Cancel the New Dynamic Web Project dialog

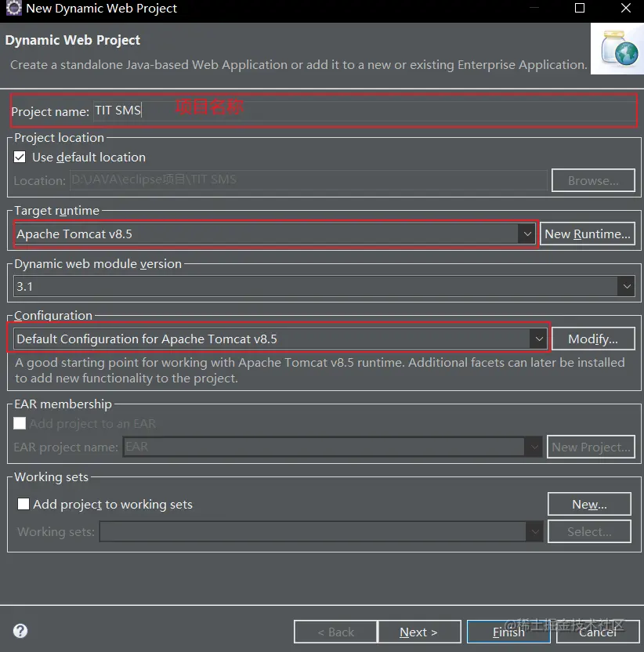pos(598,632)
